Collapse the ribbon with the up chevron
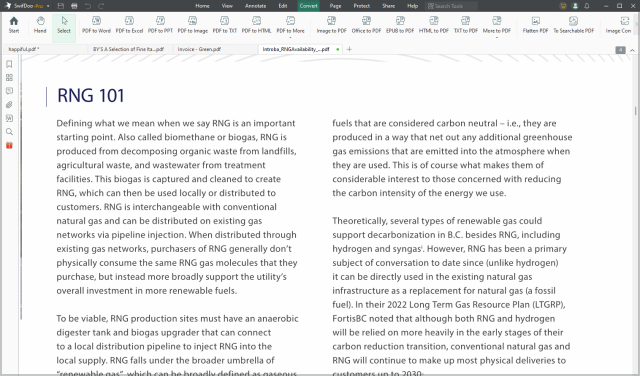Screen dimensions: 640x376 tap(632, 50)
